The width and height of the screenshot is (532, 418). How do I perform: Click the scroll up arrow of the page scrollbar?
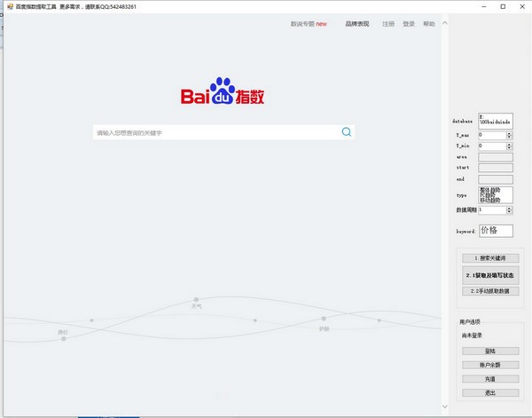click(x=445, y=23)
